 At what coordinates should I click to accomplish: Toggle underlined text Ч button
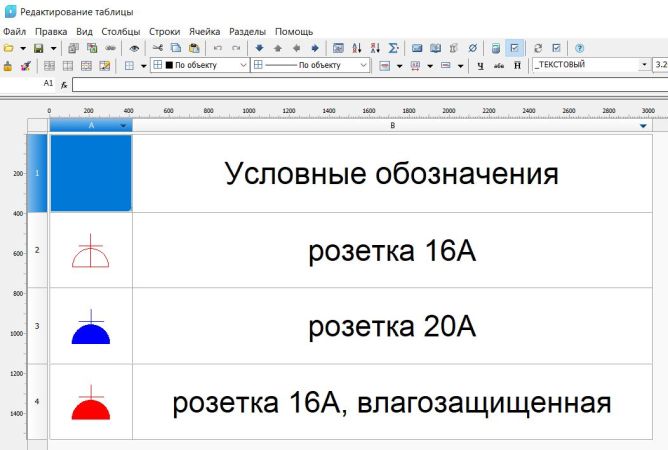pos(481,66)
